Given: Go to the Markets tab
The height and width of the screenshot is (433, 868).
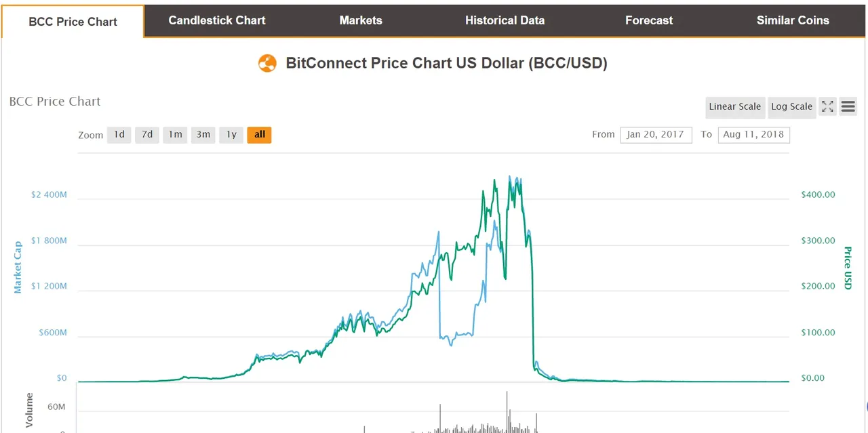Looking at the screenshot, I should click(361, 20).
